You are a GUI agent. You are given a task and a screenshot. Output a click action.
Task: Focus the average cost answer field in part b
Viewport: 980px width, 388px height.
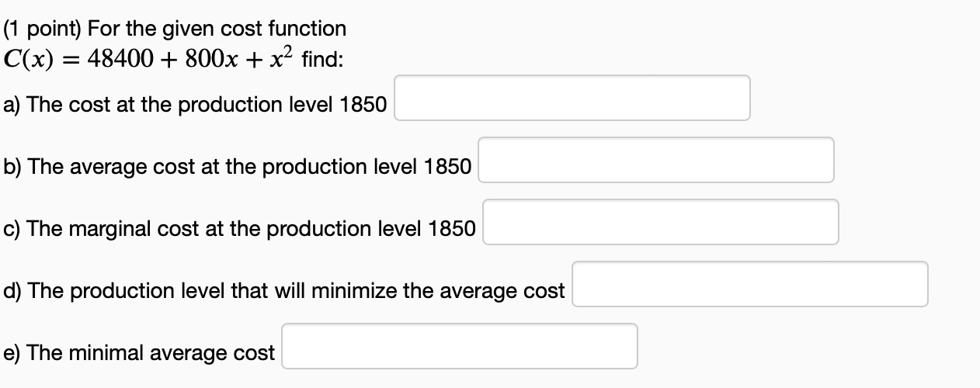point(656,160)
